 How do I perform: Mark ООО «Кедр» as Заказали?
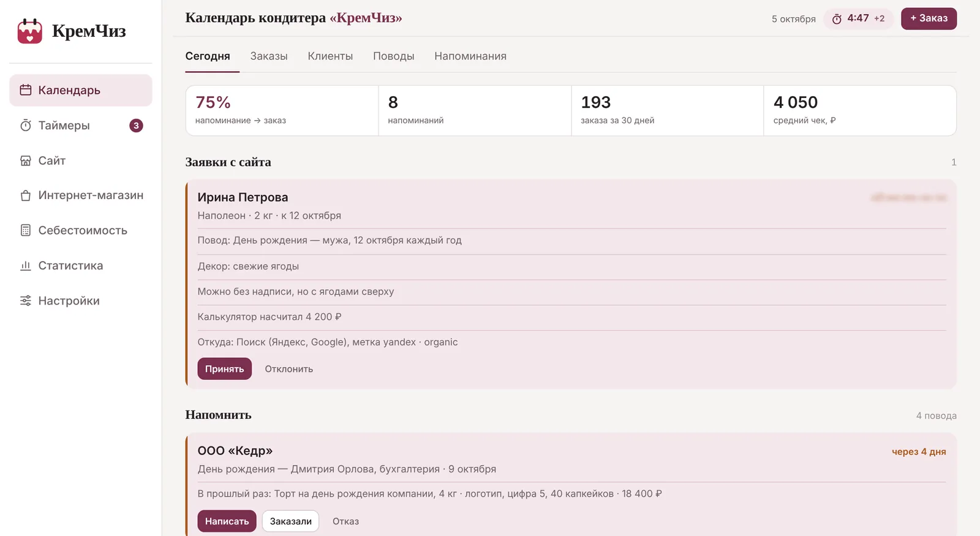coord(291,521)
